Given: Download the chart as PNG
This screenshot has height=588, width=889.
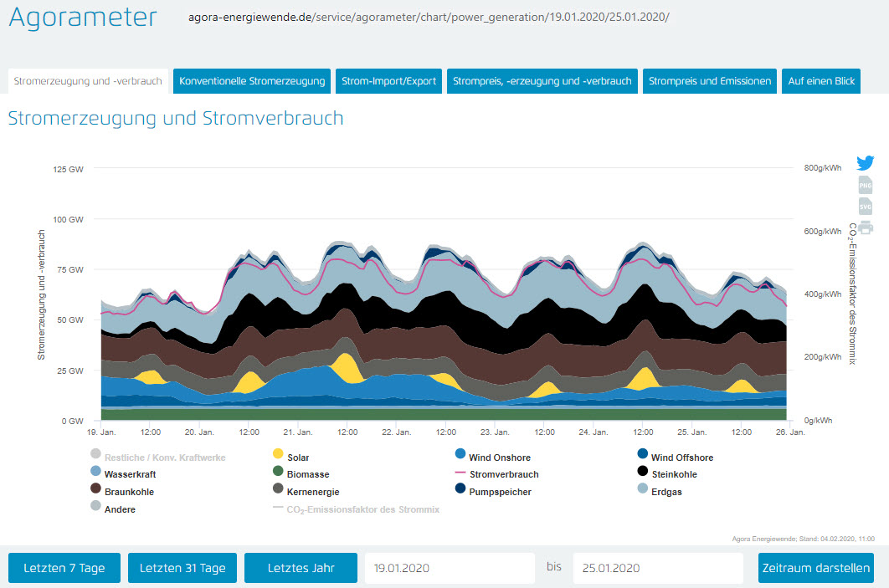Looking at the screenshot, I should [x=865, y=185].
